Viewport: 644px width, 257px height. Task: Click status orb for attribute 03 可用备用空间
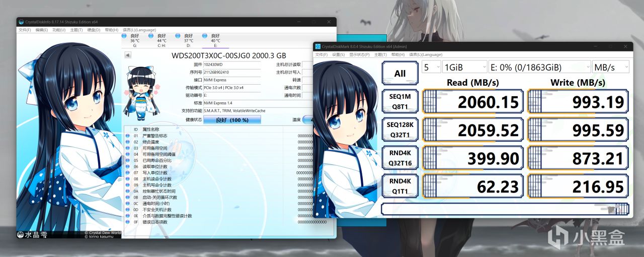[x=127, y=148]
